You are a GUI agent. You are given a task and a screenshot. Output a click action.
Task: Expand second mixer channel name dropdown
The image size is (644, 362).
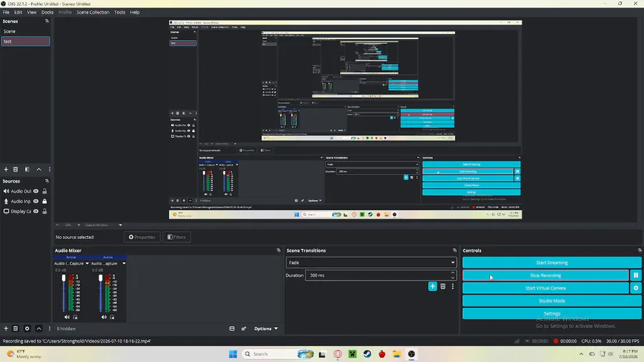point(124,263)
